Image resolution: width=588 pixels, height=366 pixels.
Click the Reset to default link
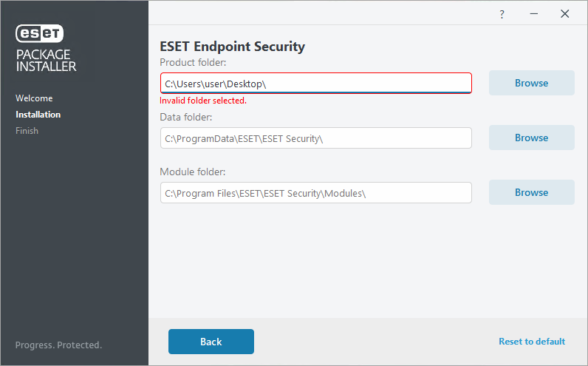click(x=532, y=342)
